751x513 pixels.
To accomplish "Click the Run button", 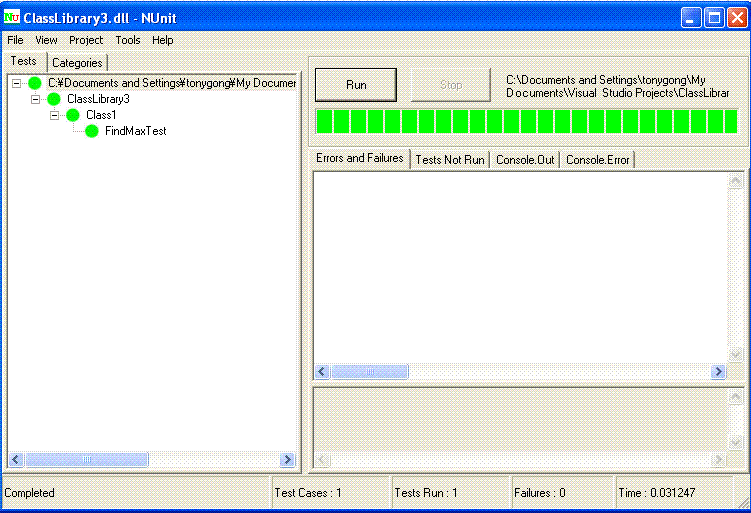I will pos(356,85).
